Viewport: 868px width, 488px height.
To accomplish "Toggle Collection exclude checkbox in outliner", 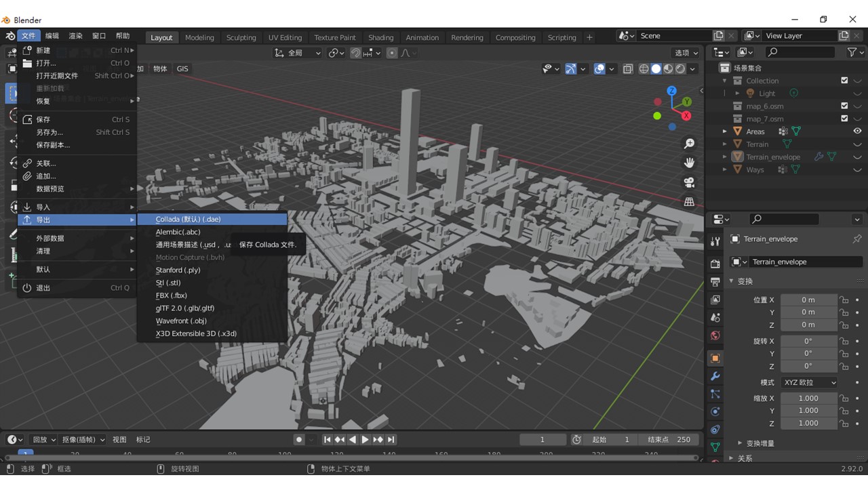I will [844, 81].
